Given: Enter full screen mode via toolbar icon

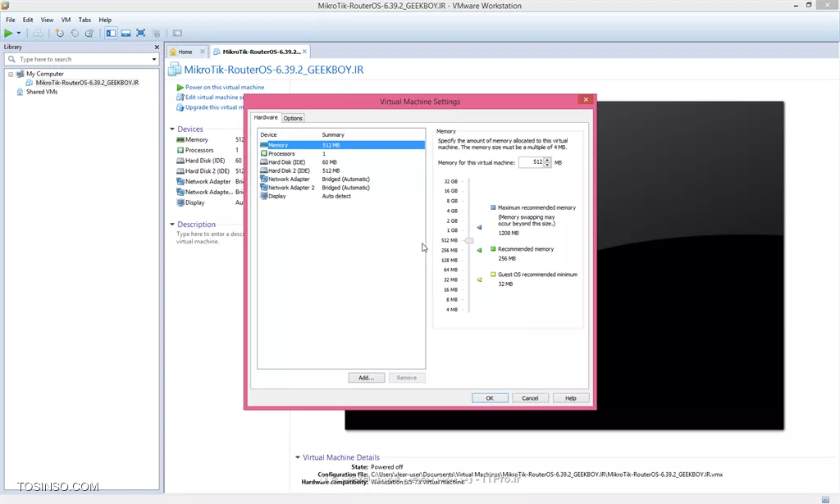Looking at the screenshot, I should pos(140,33).
